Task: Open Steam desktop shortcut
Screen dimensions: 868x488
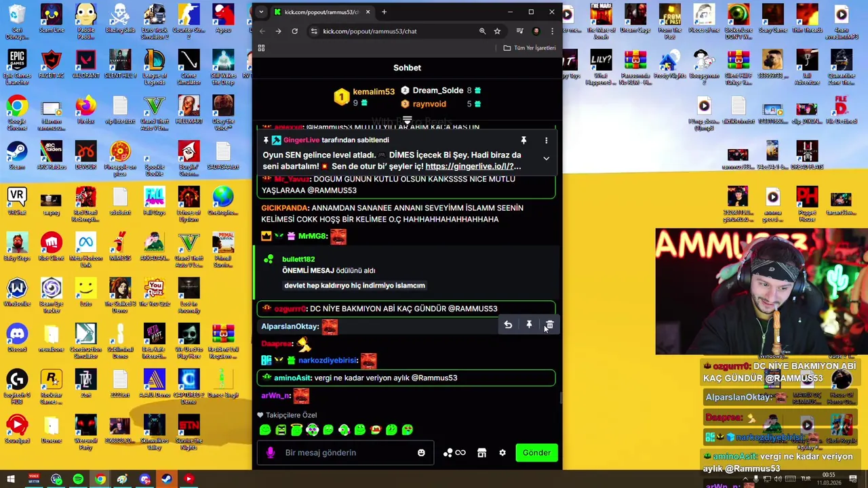Action: 17,155
